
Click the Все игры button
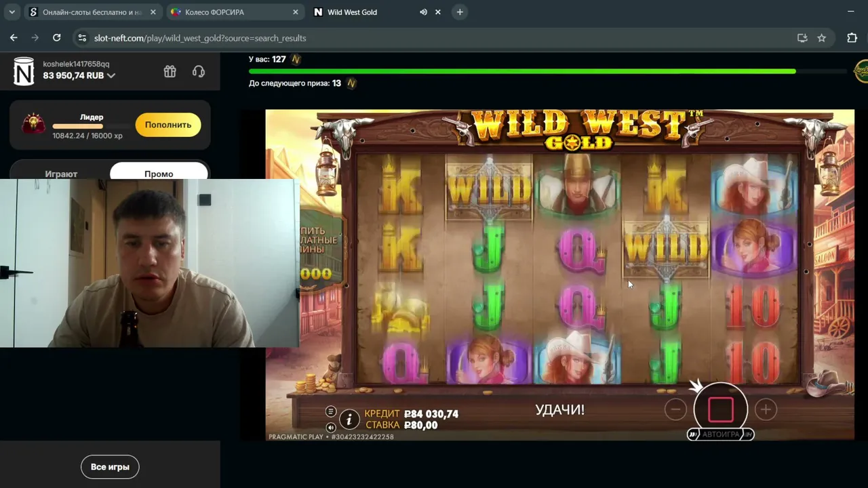point(110,467)
